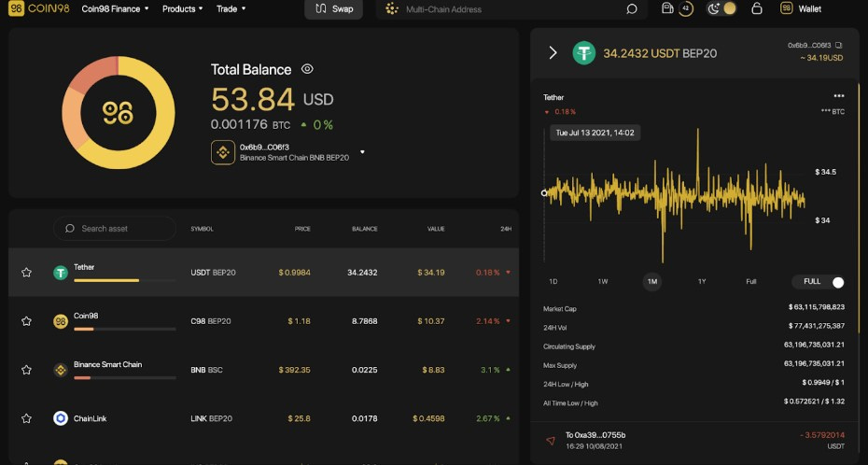Click the $392.35 BNB price
868x465 pixels.
coord(295,370)
